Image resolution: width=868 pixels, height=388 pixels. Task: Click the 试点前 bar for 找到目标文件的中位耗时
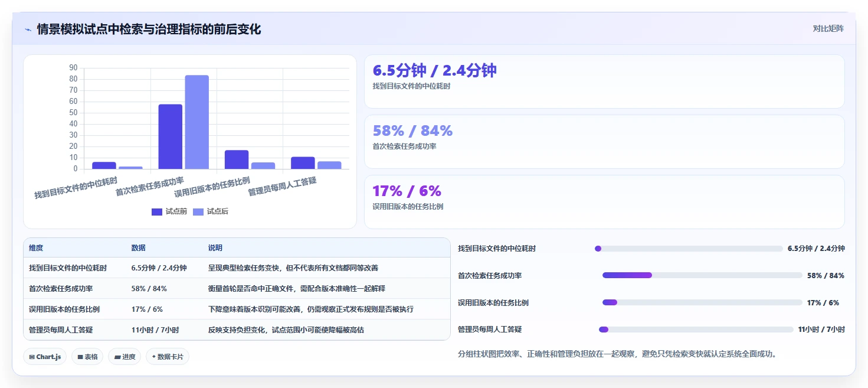tap(104, 165)
